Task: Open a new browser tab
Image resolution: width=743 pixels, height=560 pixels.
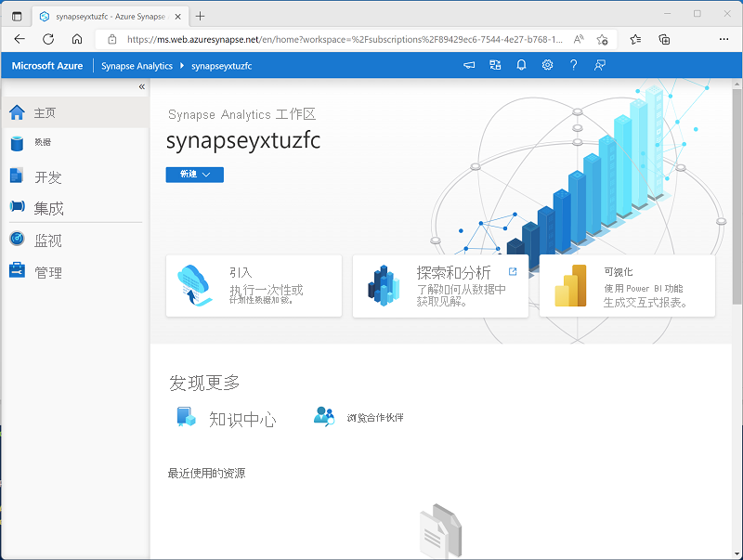Action: tap(200, 16)
